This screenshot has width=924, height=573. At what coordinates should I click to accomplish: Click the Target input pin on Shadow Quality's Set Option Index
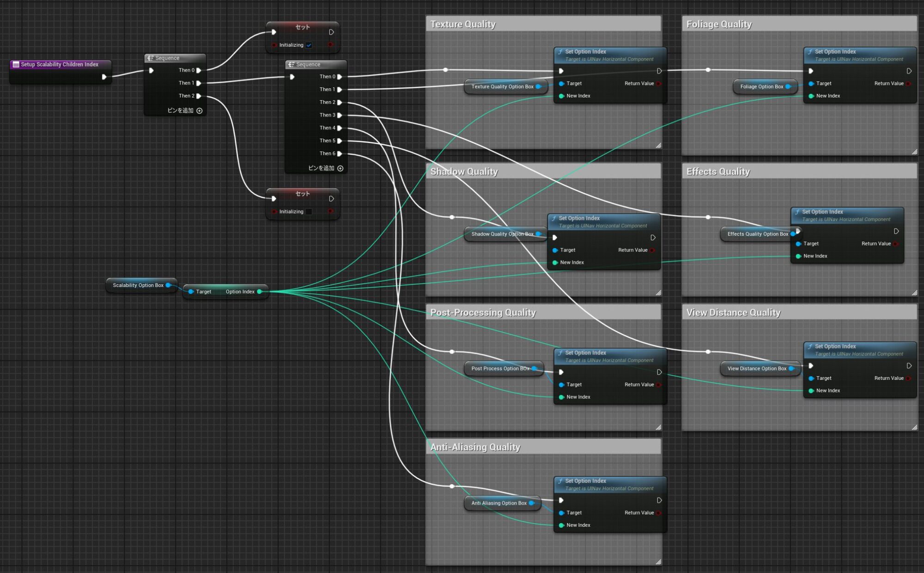coord(555,250)
